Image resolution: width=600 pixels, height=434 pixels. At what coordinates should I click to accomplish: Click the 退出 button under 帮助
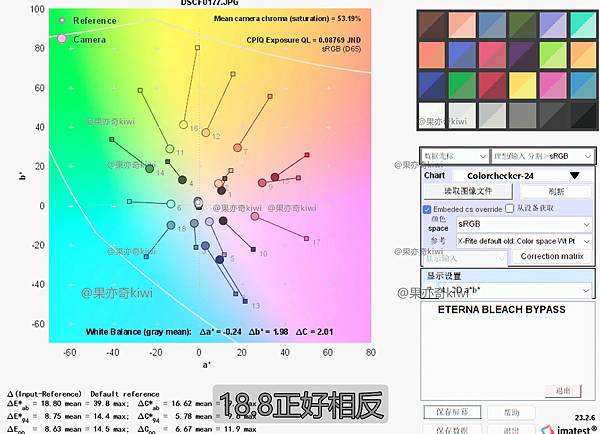coord(511,430)
